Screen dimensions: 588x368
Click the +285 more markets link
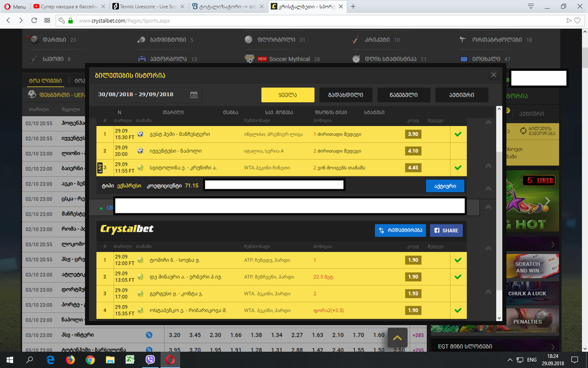click(418, 335)
